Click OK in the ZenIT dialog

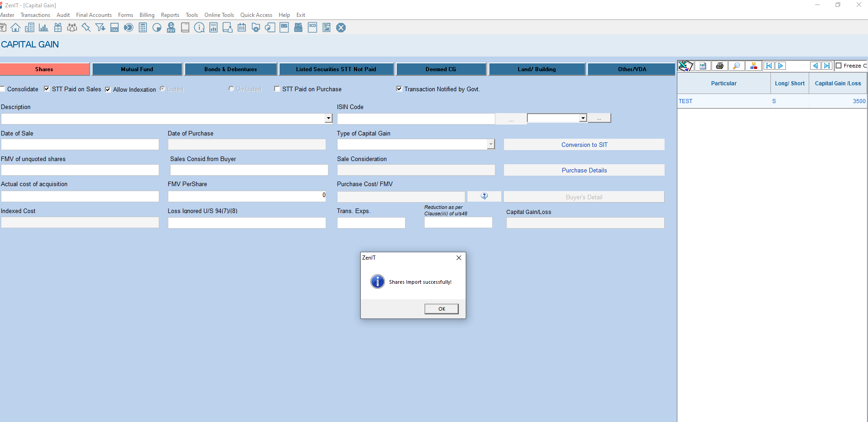pos(442,309)
